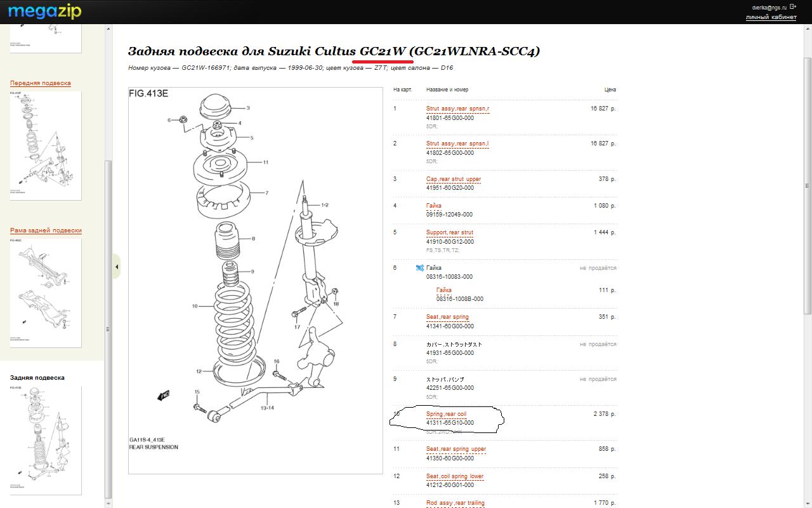Open the личный кабинет link
The width and height of the screenshot is (812, 508).
point(771,17)
